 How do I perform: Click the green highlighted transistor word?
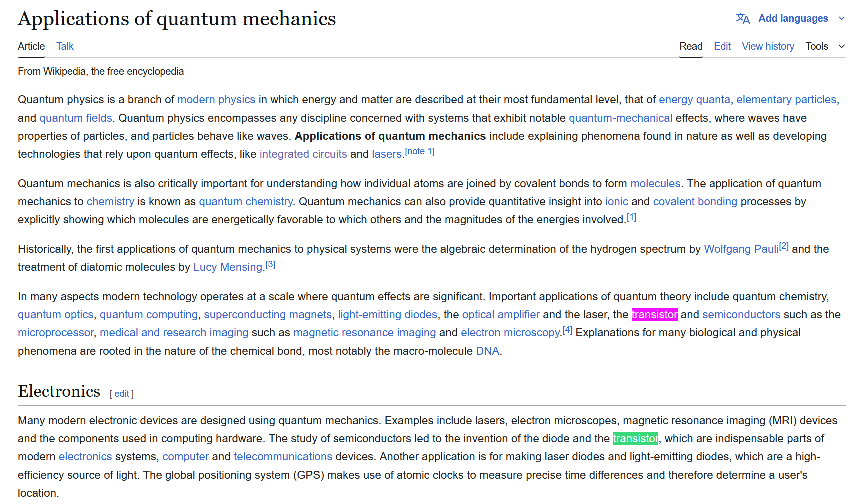[x=636, y=439]
